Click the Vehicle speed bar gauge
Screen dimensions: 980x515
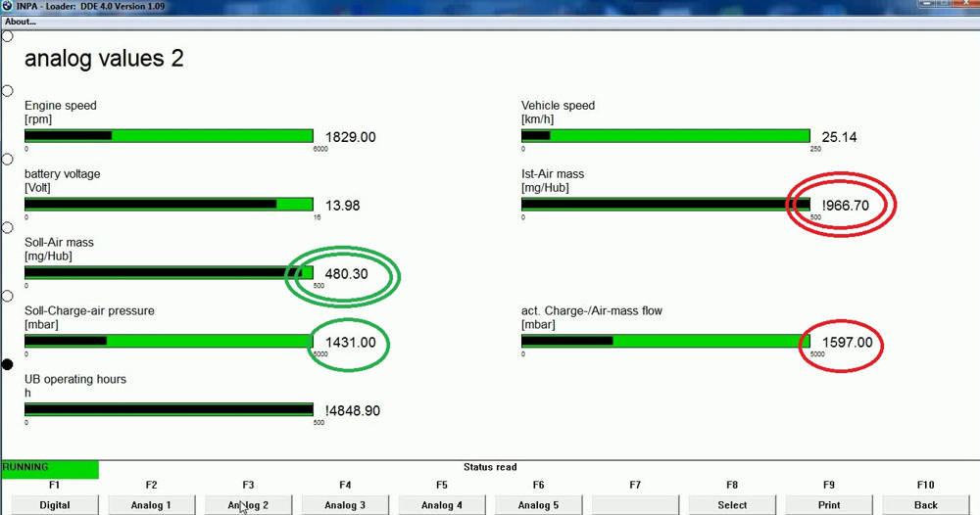(665, 136)
